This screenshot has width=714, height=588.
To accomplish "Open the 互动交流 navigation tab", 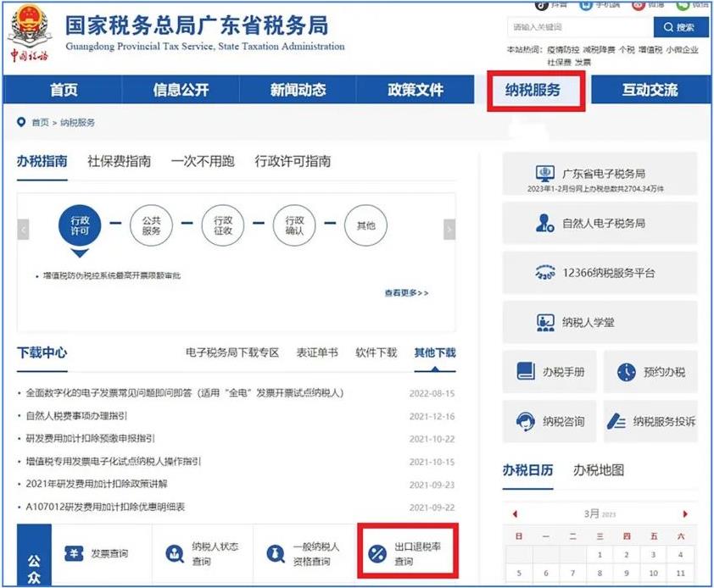I will 650,90.
